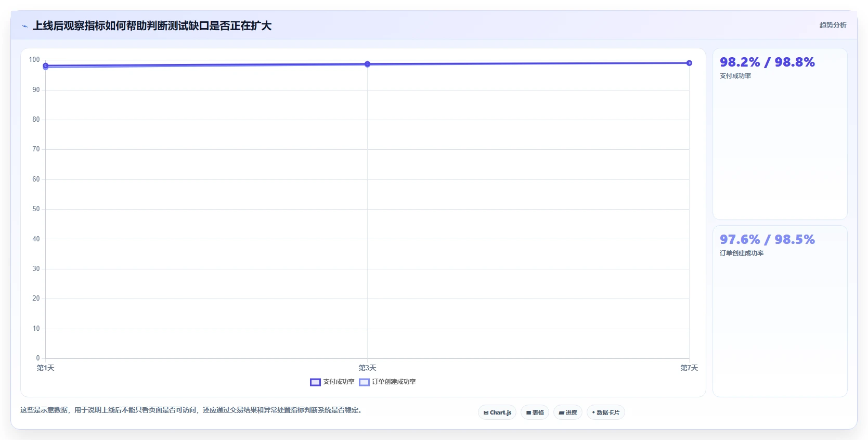The width and height of the screenshot is (868, 440).
Task: Click the title 上线后观察指标如何帮助判断测试缺口是否正在扩大
Action: 152,26
